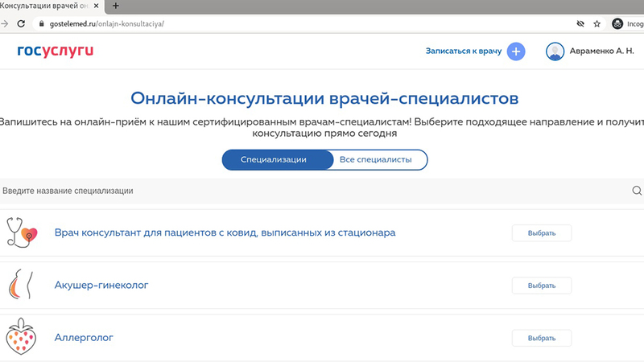
Task: Open a new browser tab
Action: coord(116,6)
